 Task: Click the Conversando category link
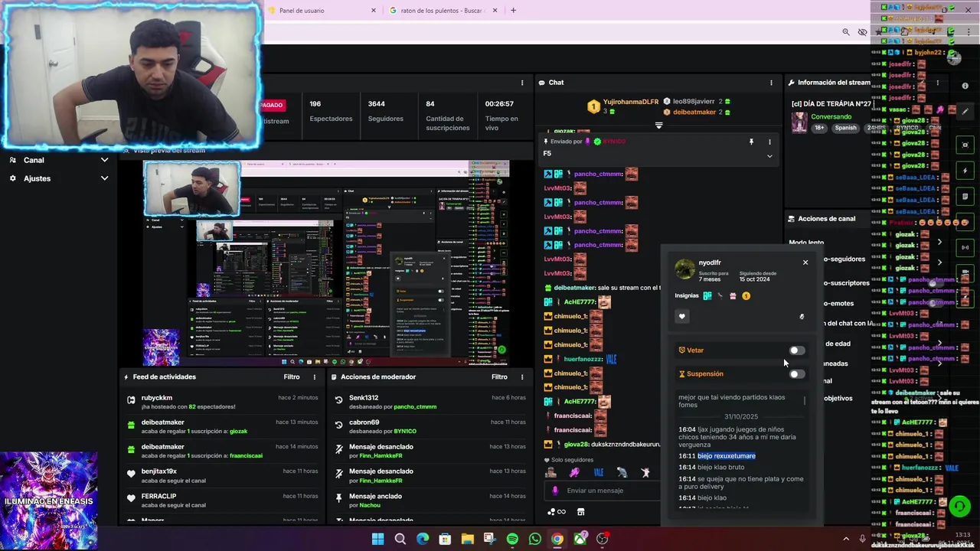(x=831, y=117)
